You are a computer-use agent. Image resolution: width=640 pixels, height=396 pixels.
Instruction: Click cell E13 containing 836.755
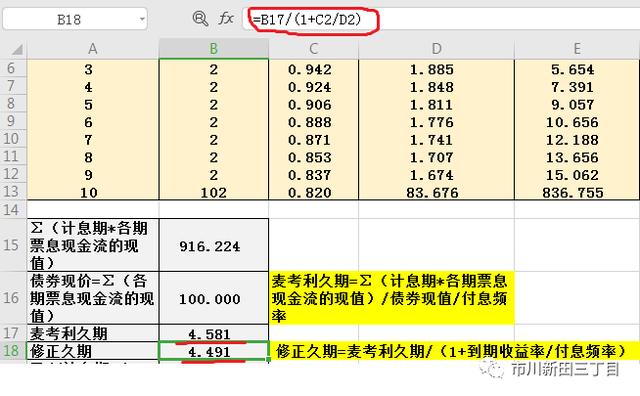[x=577, y=192]
